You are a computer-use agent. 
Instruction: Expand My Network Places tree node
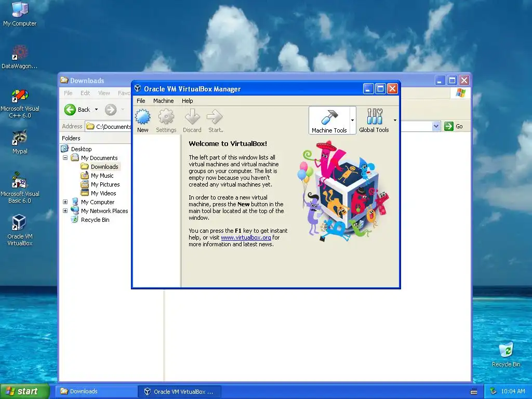[65, 211]
